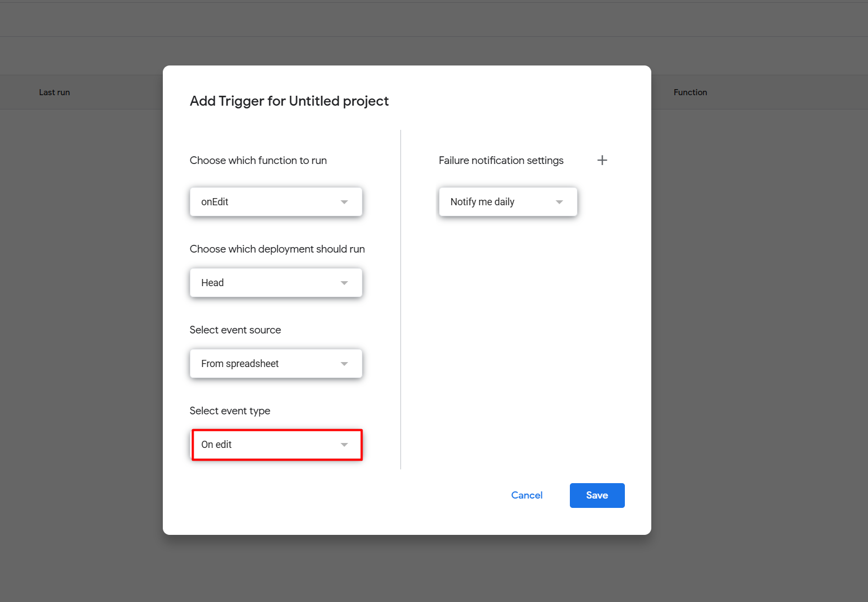Click the Failure notification settings heading

click(501, 160)
